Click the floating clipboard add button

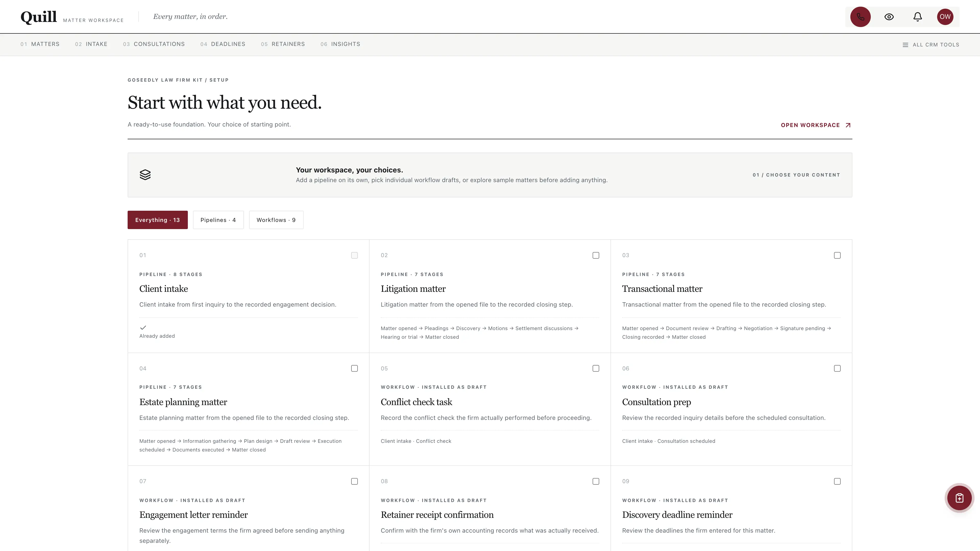[959, 498]
